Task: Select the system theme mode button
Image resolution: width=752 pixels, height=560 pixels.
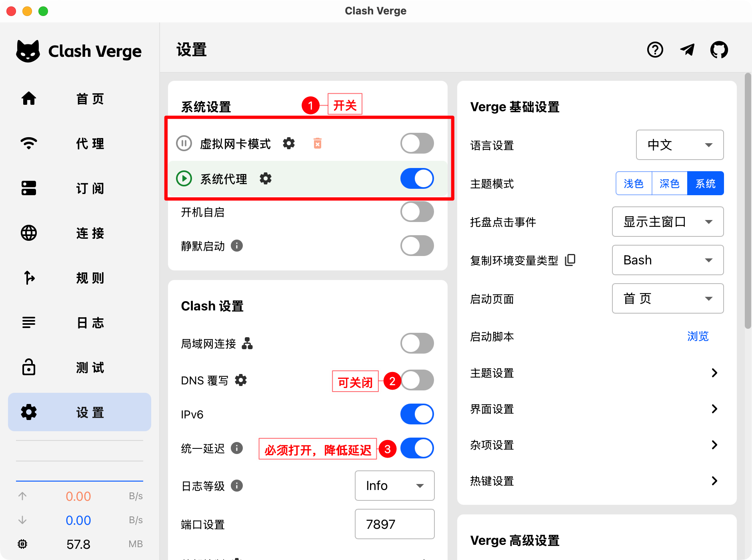Action: 706,183
